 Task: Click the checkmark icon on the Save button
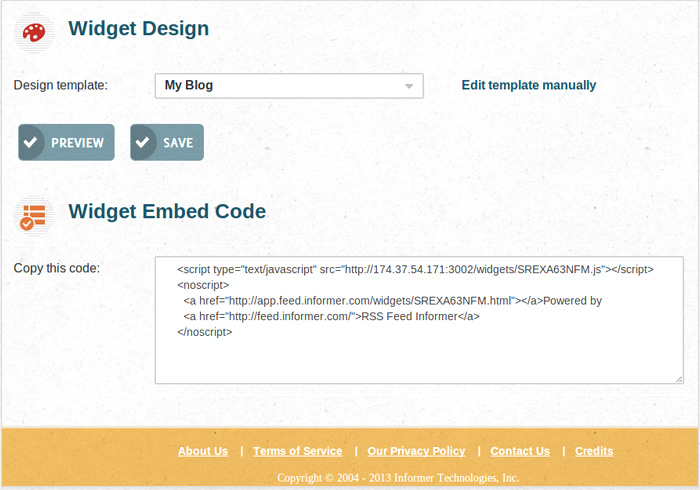point(144,142)
